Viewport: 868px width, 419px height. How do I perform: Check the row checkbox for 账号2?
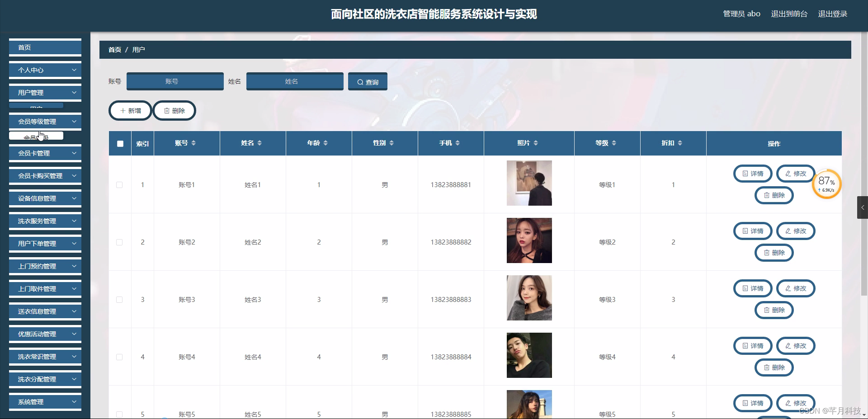[x=119, y=242]
